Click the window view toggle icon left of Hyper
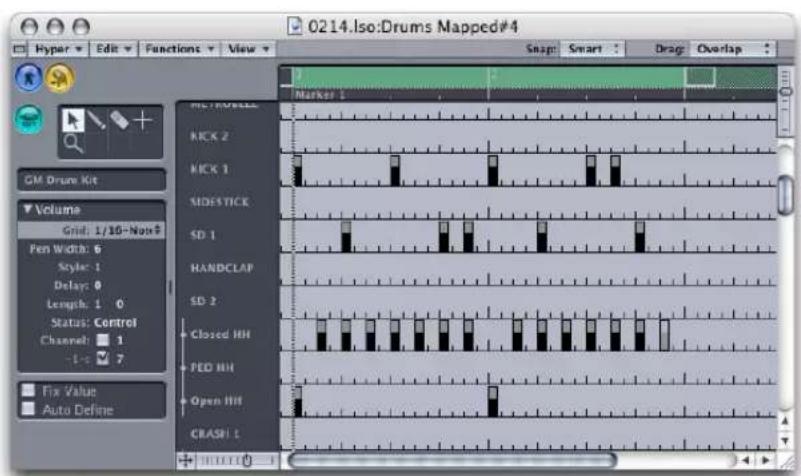 (x=19, y=49)
